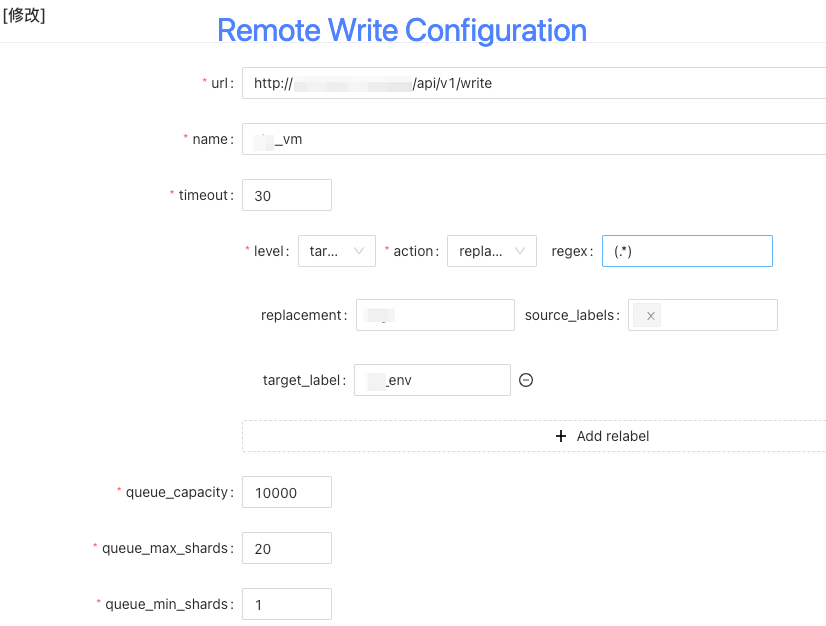Click the queue_min_shards label

click(x=169, y=604)
